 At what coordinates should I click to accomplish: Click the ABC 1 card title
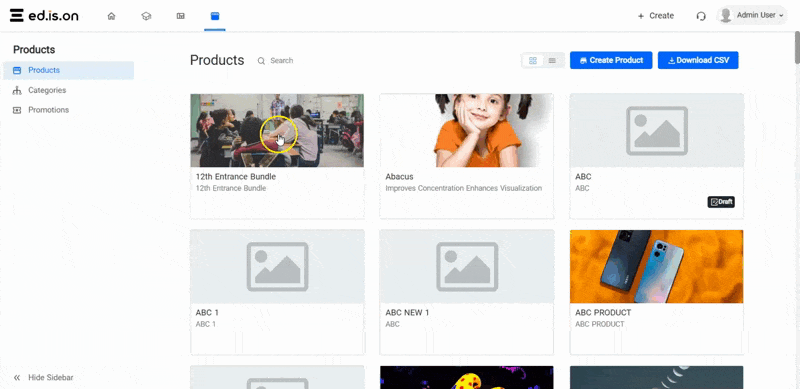[x=207, y=312]
